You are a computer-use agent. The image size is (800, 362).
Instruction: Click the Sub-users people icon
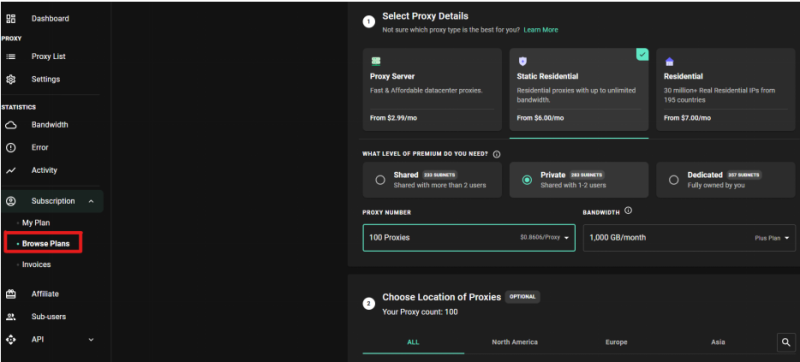[11, 317]
